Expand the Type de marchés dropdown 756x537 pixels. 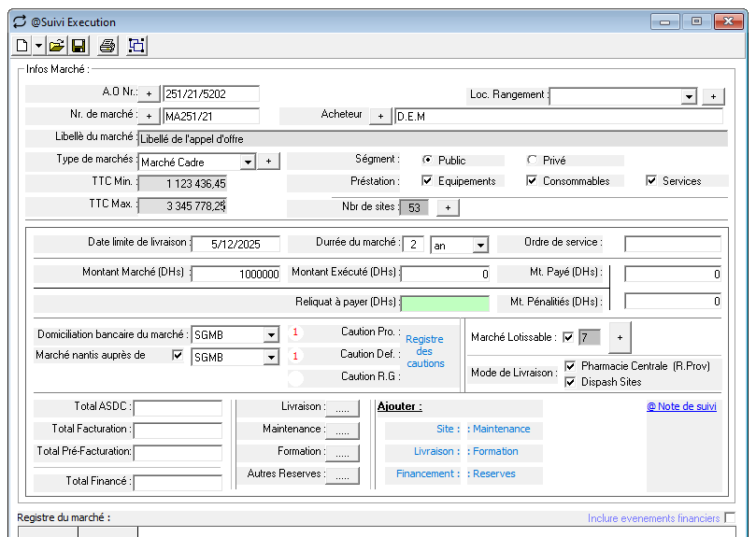click(x=247, y=162)
